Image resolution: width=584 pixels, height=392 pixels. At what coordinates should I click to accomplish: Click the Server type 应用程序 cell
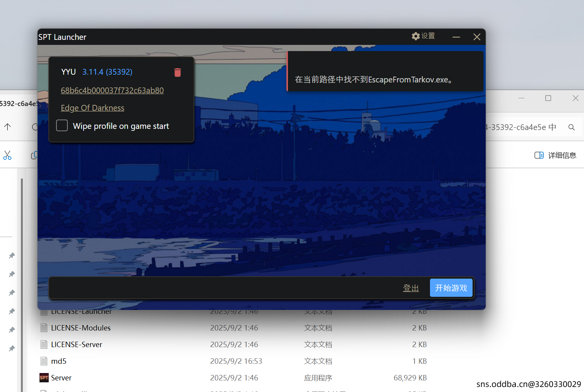point(318,378)
